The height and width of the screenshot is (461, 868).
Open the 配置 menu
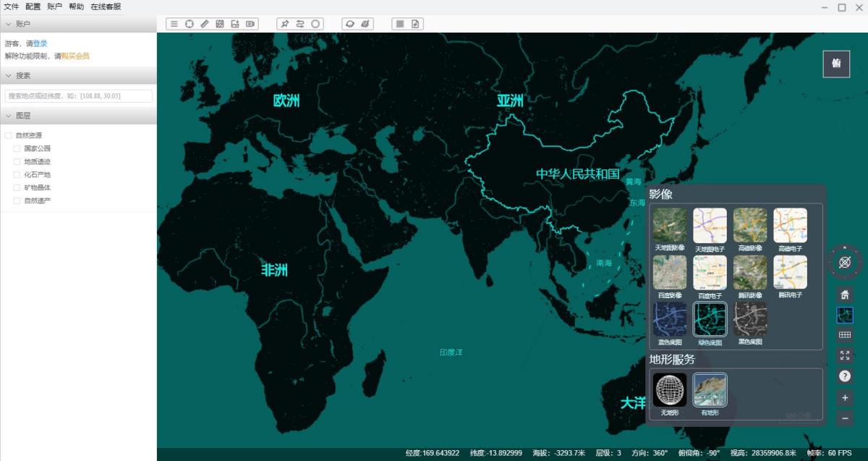pyautogui.click(x=33, y=7)
